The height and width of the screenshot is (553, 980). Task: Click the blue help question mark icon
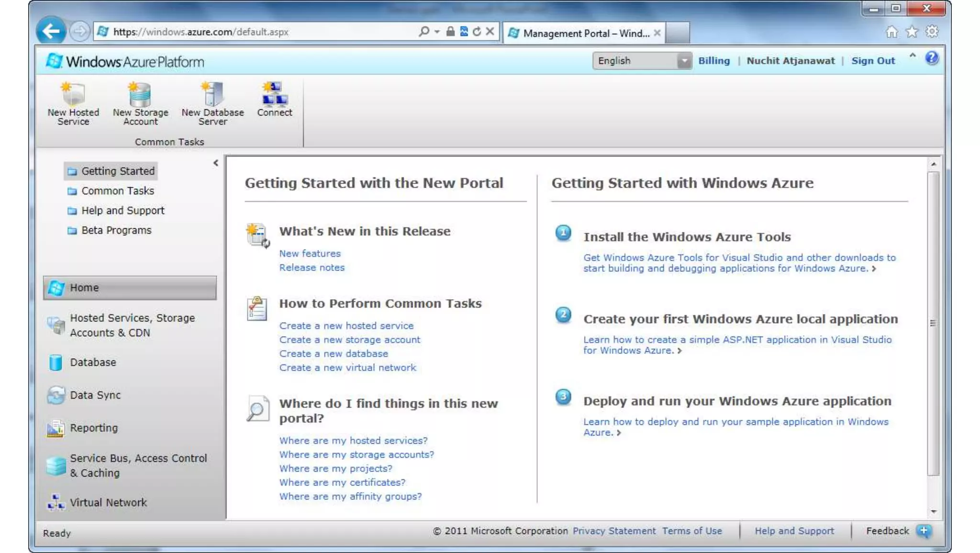coord(931,58)
